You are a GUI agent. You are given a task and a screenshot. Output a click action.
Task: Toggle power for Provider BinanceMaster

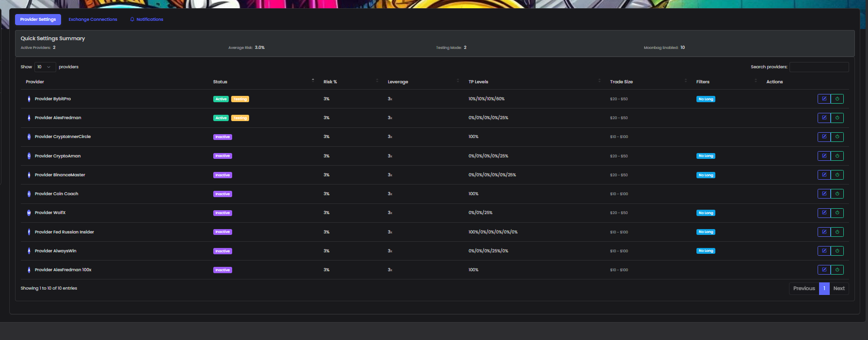tap(837, 175)
